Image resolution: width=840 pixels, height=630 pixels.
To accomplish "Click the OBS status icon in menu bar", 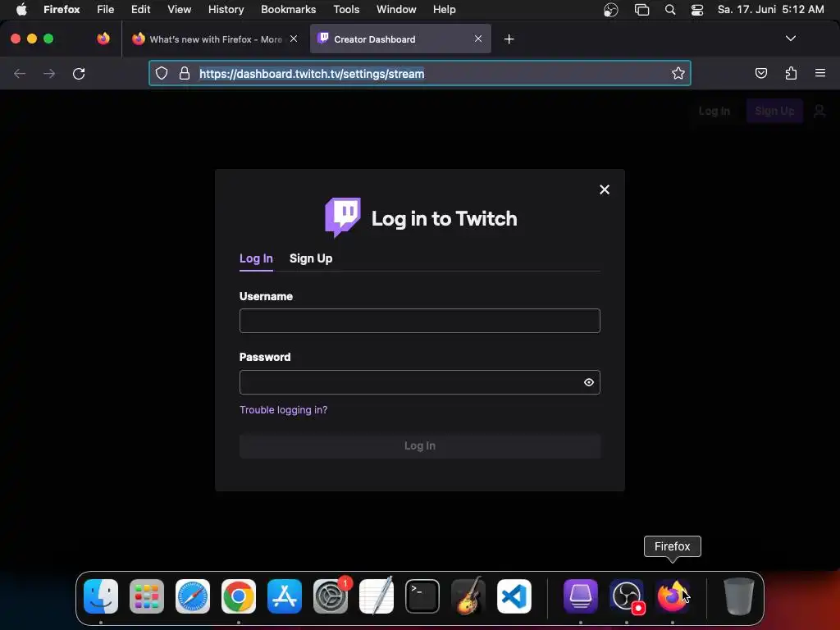I will [610, 10].
